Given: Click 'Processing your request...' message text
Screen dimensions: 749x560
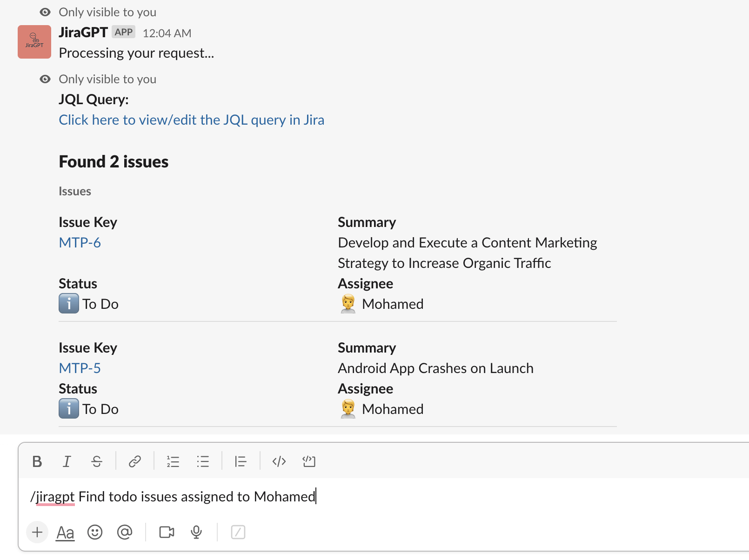Looking at the screenshot, I should [136, 53].
